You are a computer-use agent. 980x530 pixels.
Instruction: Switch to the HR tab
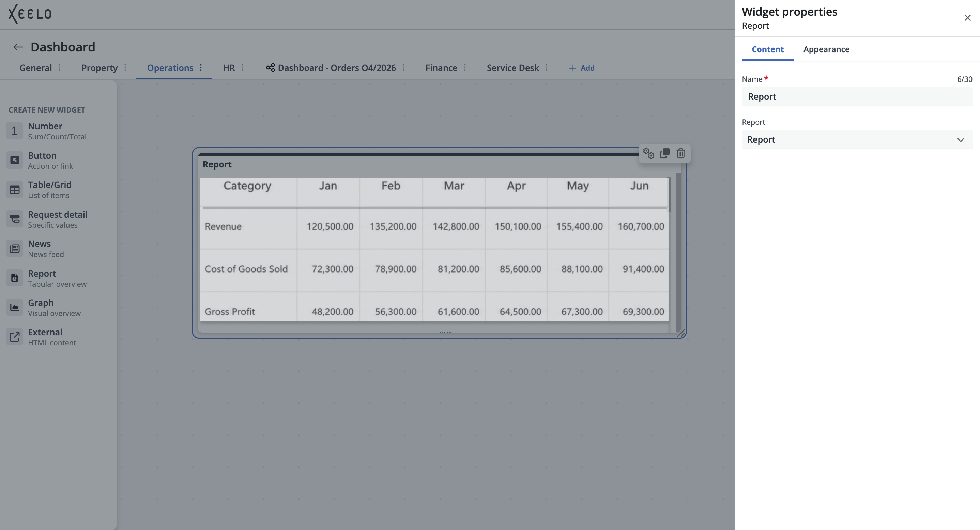click(x=229, y=68)
